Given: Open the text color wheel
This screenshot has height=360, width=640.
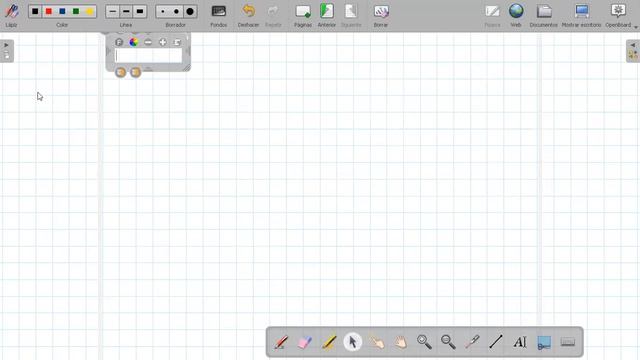Looking at the screenshot, I should point(133,42).
